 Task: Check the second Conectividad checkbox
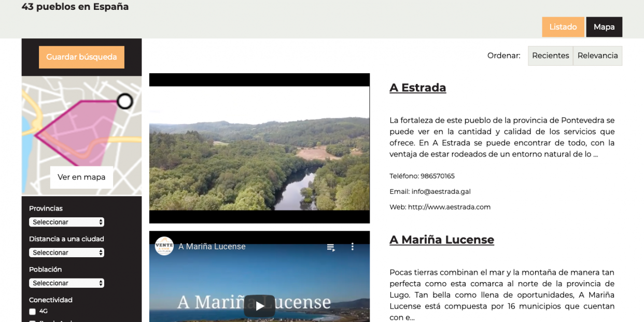coord(32,320)
